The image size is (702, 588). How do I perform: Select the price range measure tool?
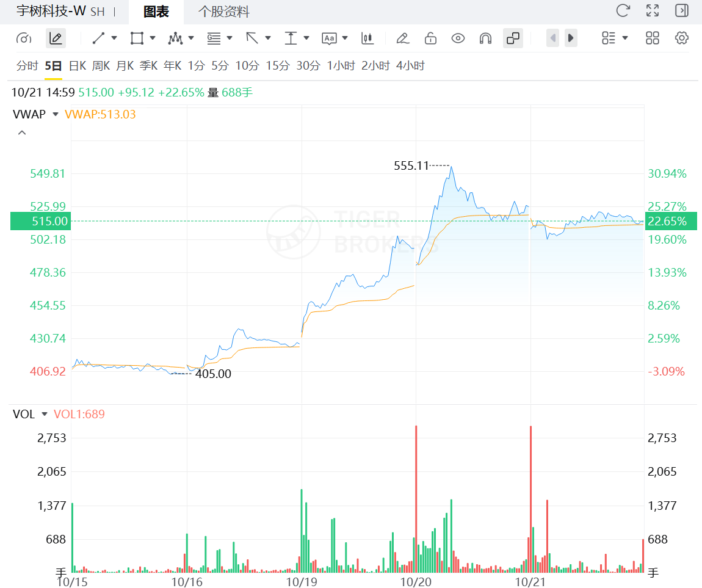click(291, 38)
